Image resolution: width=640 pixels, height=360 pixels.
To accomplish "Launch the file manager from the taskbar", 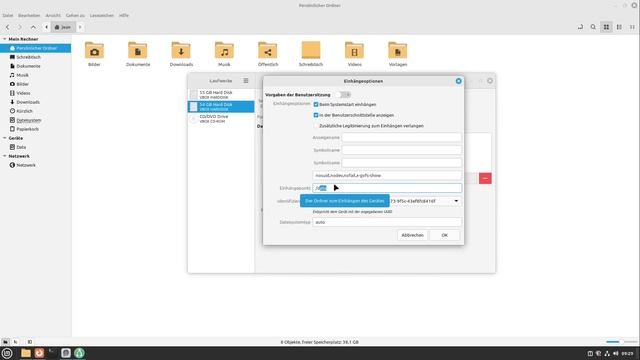I will pos(26,353).
